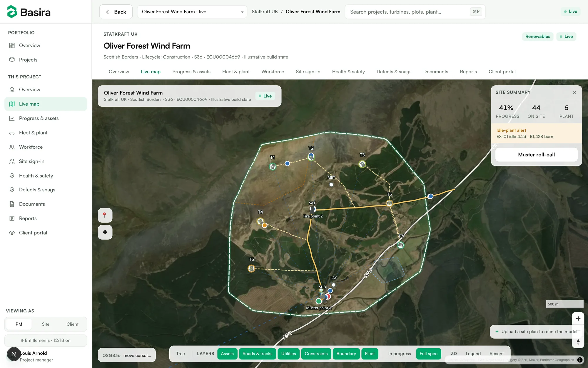Open Site sign-in sidebar icon
This screenshot has width=588, height=368.
point(12,161)
